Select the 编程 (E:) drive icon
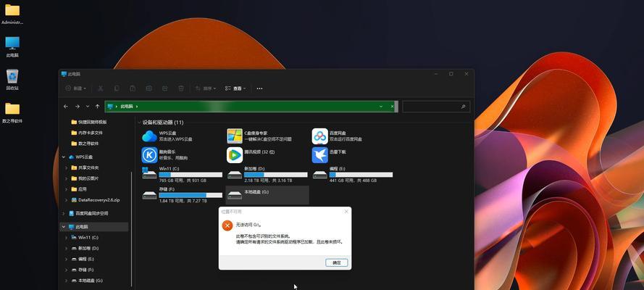Image resolution: width=644 pixels, height=290 pixels. (x=319, y=175)
